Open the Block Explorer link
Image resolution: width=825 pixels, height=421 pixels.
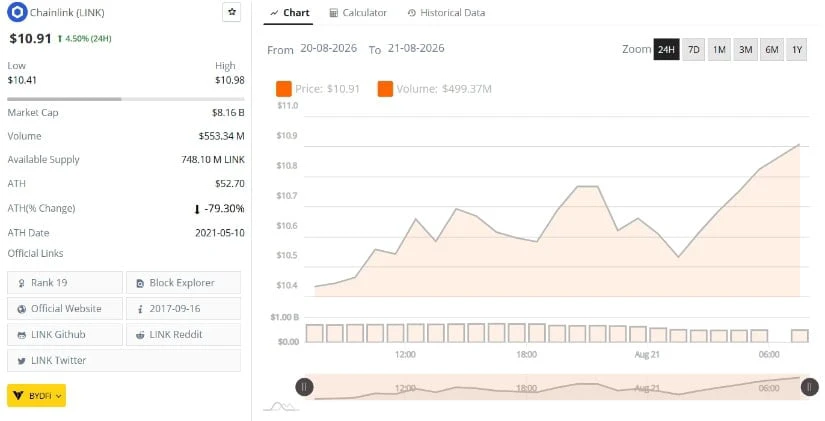183,283
